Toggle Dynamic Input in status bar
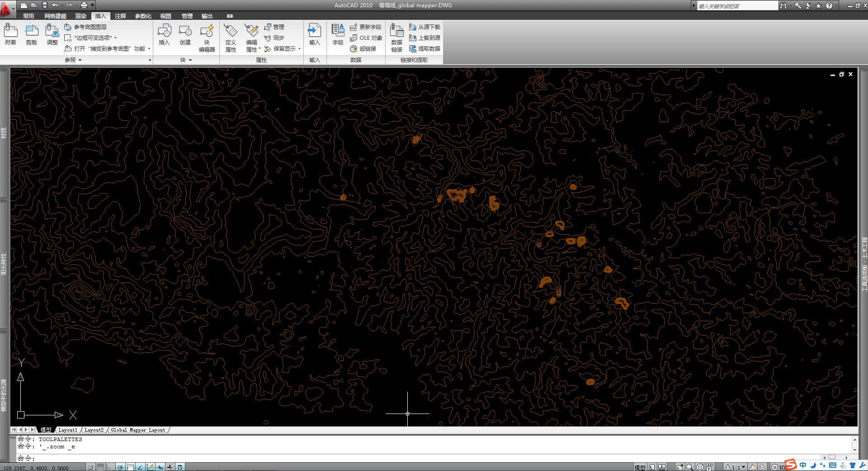Image resolution: width=868 pixels, height=471 pixels. tap(160, 467)
